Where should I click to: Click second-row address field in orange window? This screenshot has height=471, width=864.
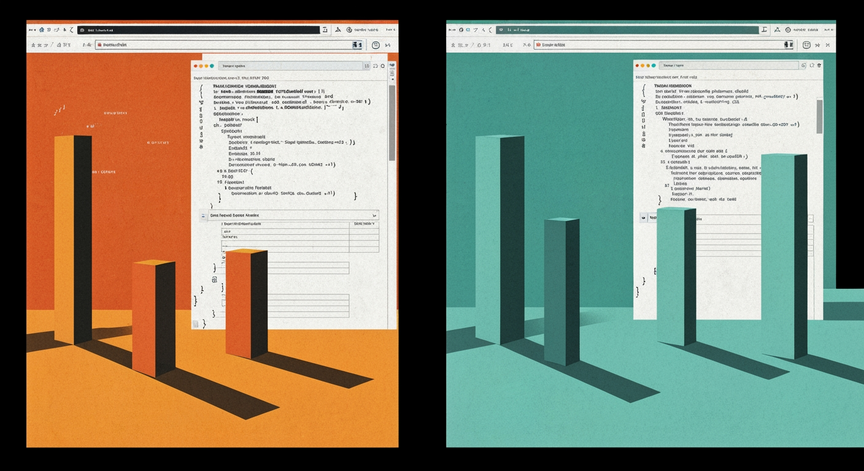[229, 45]
